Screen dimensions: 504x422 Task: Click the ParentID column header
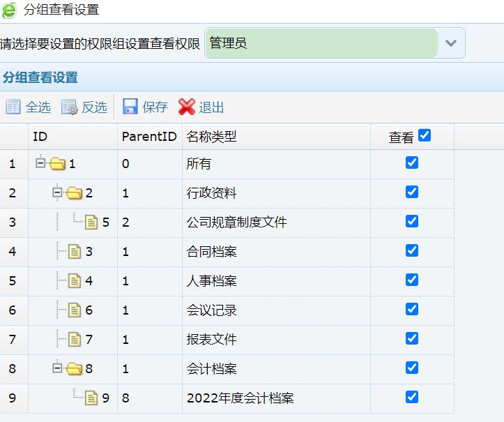pyautogui.click(x=149, y=137)
